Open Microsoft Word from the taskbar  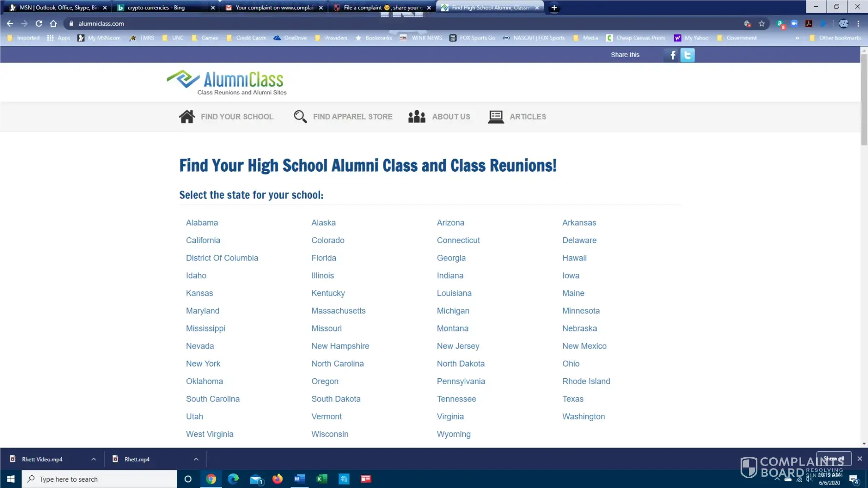(299, 479)
